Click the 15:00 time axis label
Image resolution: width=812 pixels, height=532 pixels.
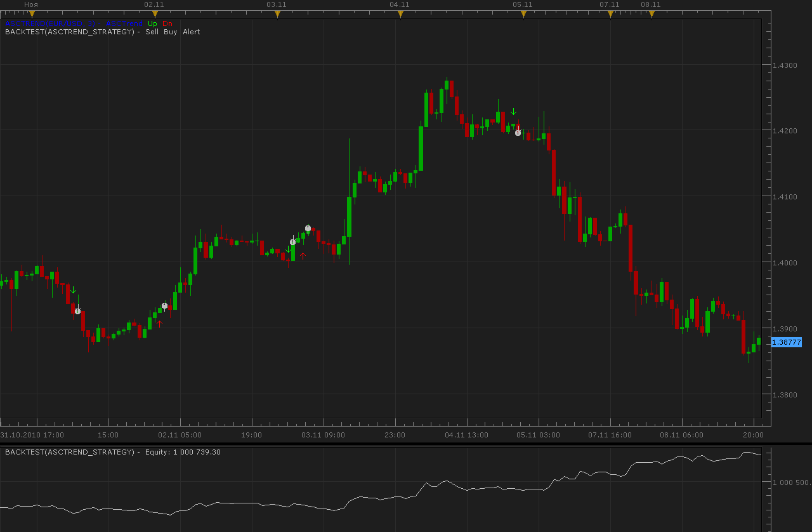(108, 435)
